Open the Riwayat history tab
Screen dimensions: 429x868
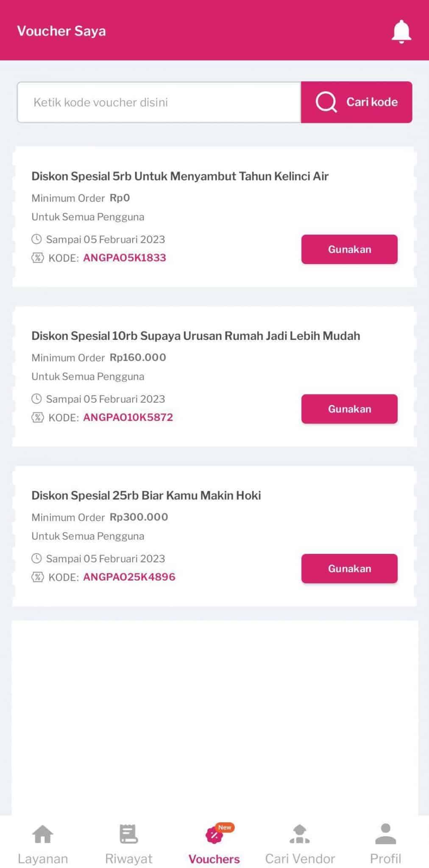128,844
